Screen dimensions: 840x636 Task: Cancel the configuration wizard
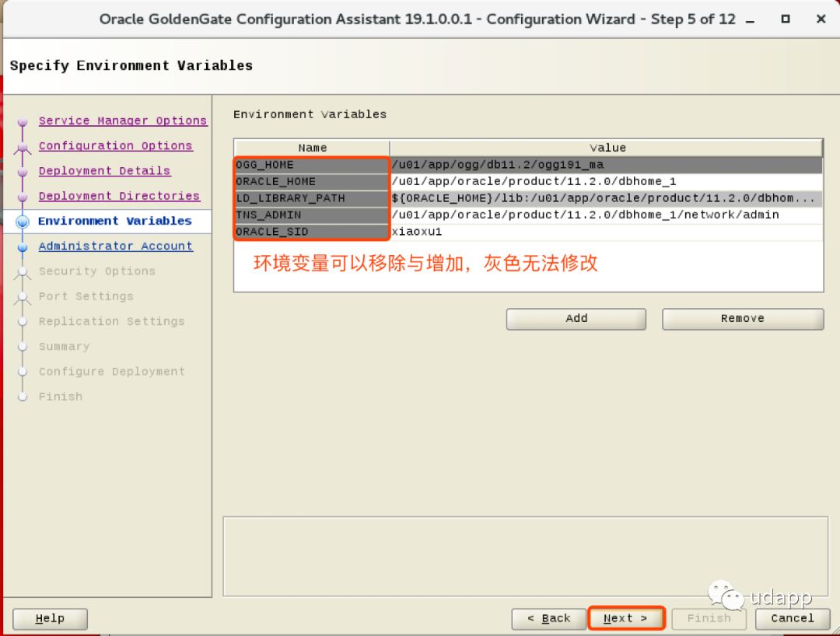pos(792,619)
